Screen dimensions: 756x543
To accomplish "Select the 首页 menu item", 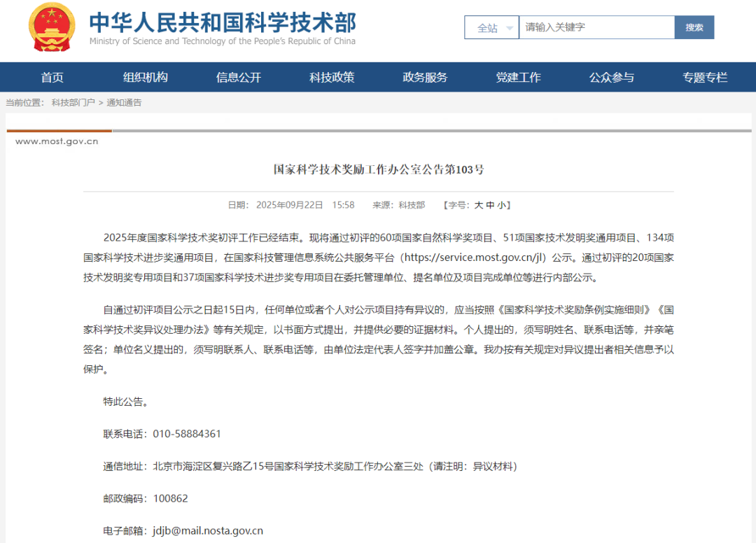I will coord(52,77).
